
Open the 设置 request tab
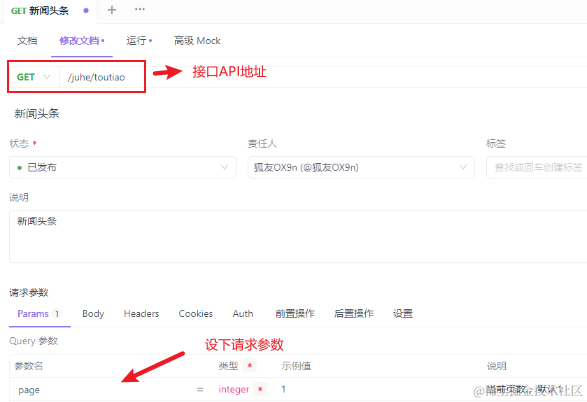point(402,314)
